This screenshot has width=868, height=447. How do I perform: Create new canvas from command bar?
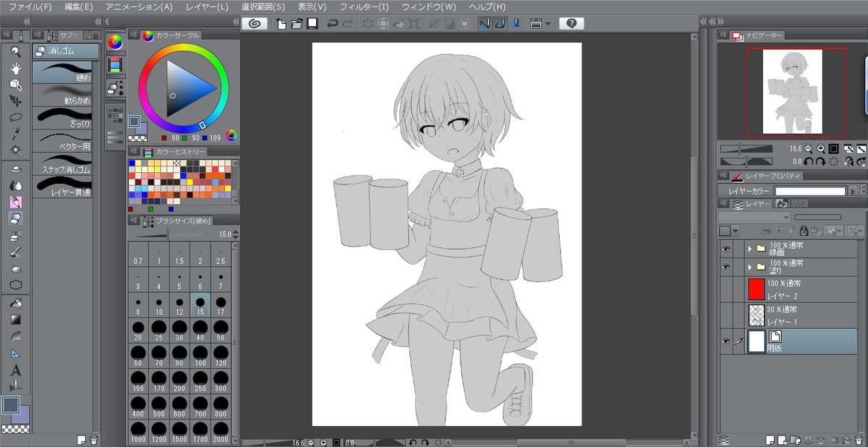[x=282, y=23]
